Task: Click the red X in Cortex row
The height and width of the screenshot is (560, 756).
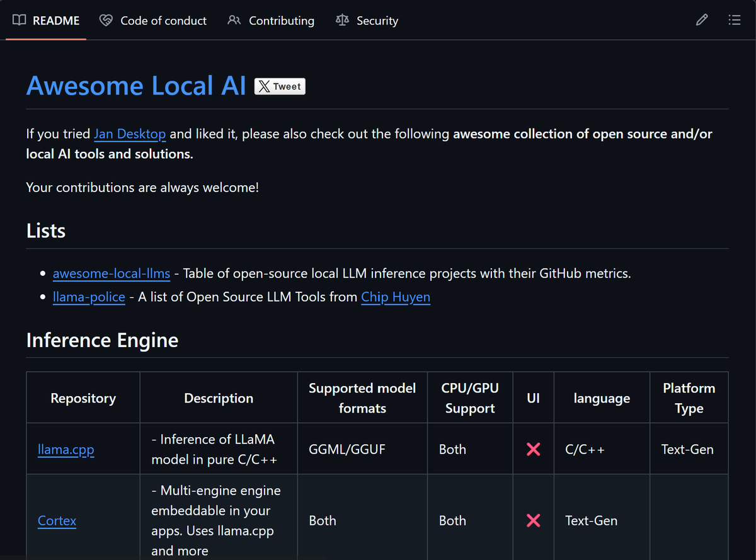Action: pos(534,520)
